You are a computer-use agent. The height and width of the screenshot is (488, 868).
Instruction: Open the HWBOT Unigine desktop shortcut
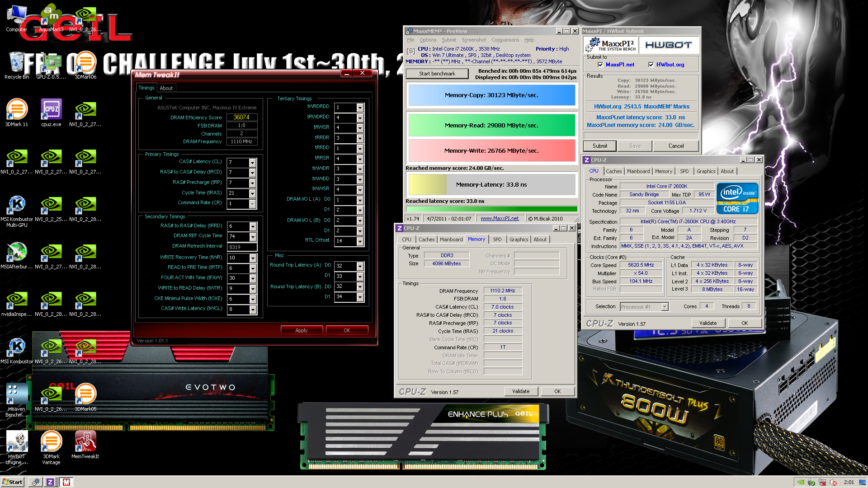[16, 447]
